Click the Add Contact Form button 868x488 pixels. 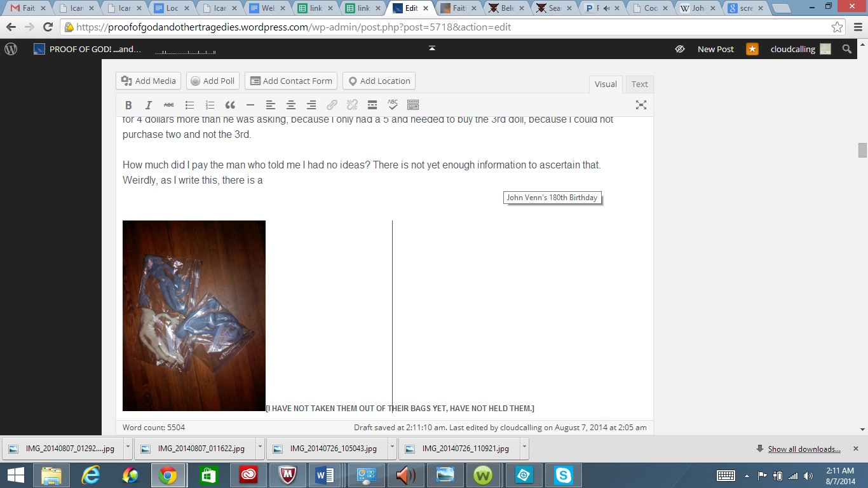tap(291, 81)
